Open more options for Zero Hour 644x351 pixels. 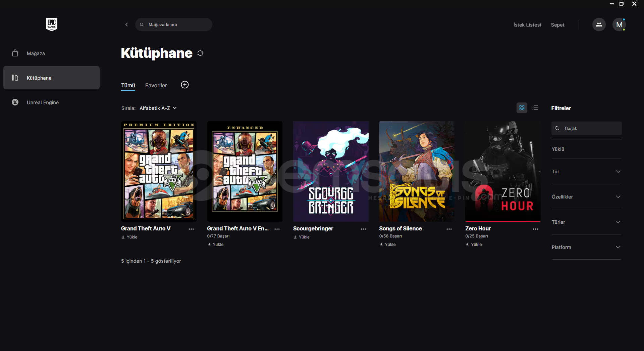[535, 229]
